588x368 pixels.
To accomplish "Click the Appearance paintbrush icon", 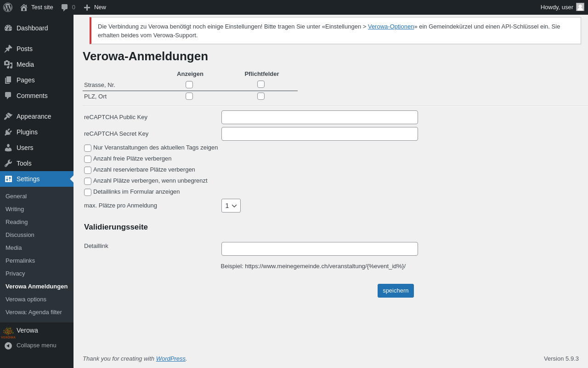I will click(8, 116).
